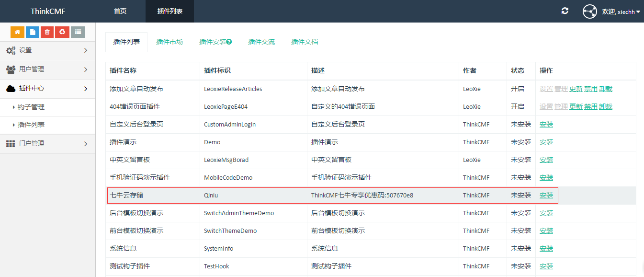Switch to the 插件列表 content tab

coord(126,42)
